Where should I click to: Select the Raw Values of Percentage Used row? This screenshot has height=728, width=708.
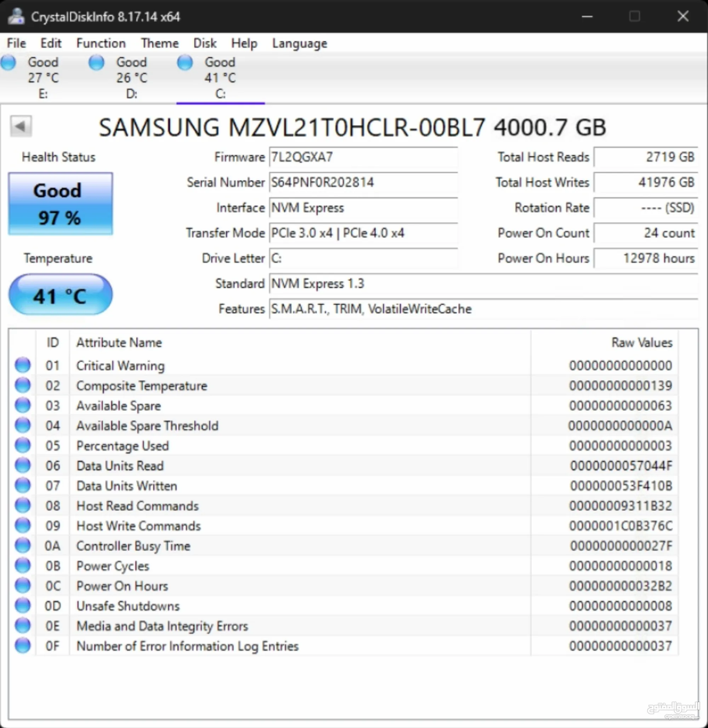point(621,446)
